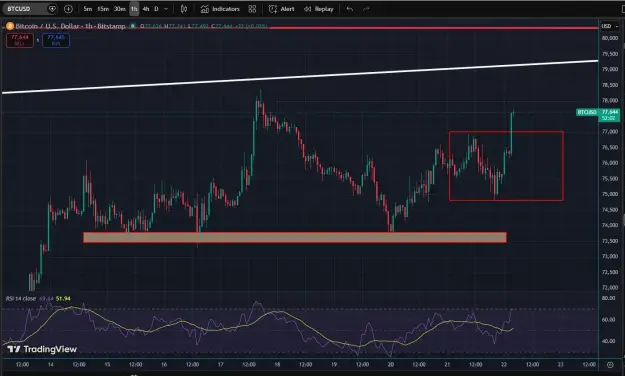625x376 pixels.
Task: Switch to the 5m timeframe
Action: pos(88,9)
